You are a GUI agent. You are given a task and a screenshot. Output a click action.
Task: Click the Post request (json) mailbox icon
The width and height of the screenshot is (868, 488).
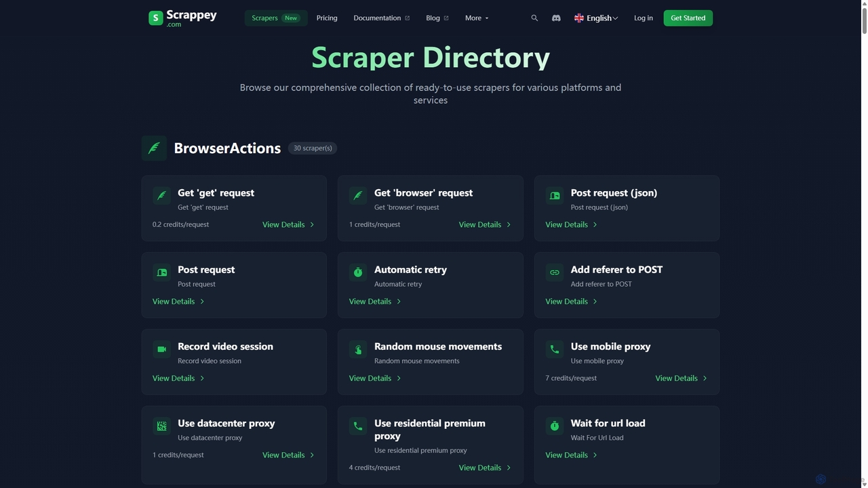tap(555, 195)
